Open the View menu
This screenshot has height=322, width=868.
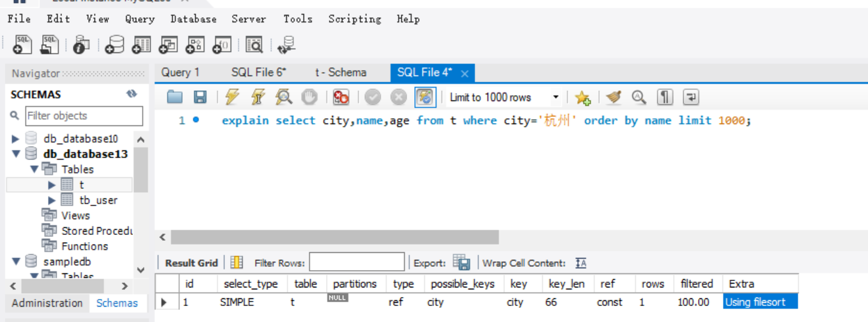[98, 19]
